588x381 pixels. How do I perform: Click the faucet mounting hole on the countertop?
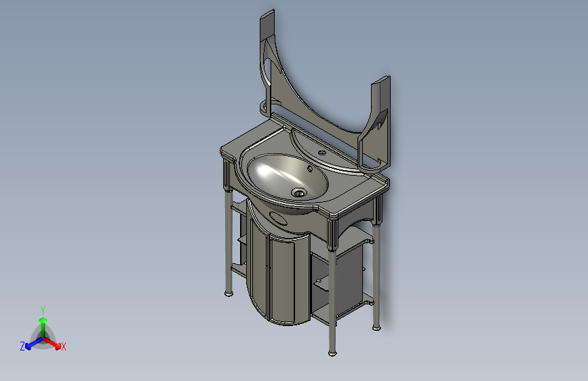(x=321, y=153)
